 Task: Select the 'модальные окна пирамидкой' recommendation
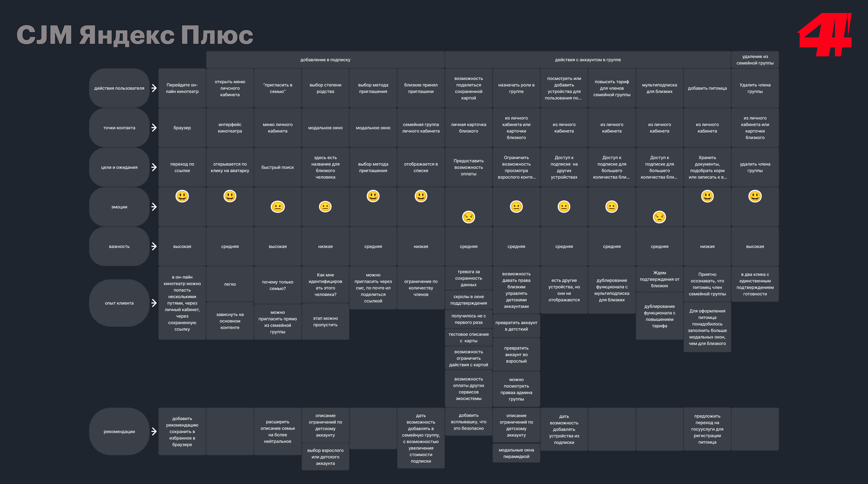(516, 453)
